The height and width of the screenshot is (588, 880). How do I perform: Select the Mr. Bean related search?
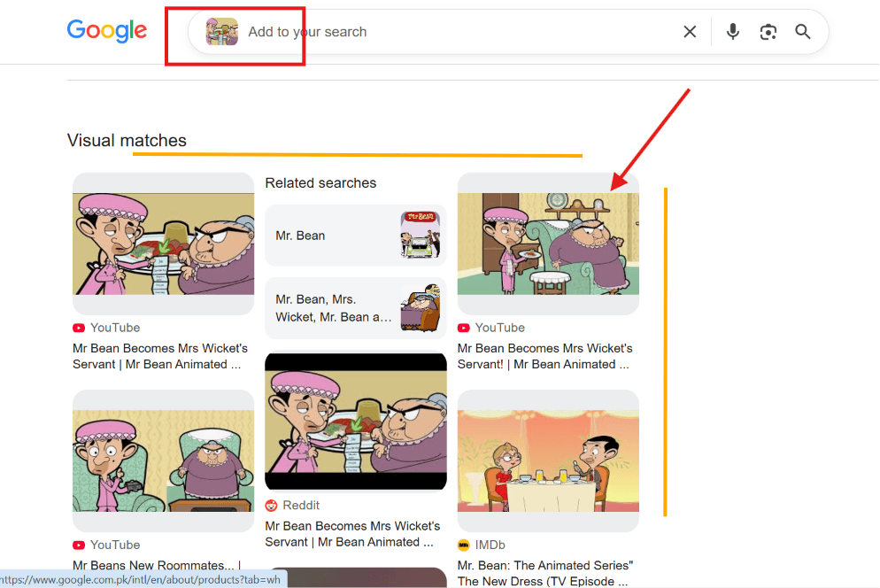(356, 236)
